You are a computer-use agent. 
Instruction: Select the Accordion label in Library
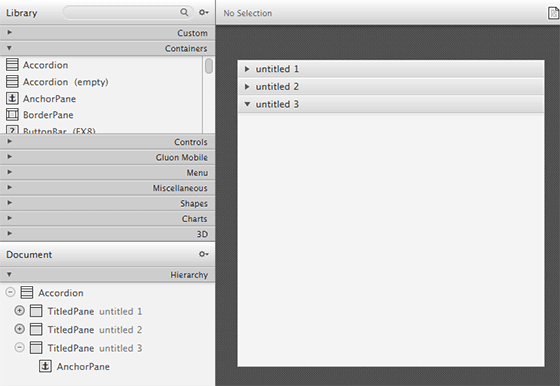(x=45, y=65)
